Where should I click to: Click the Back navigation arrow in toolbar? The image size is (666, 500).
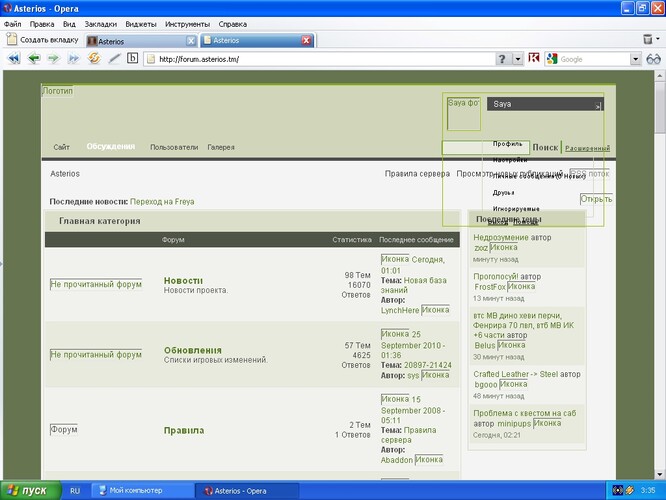(x=34, y=59)
